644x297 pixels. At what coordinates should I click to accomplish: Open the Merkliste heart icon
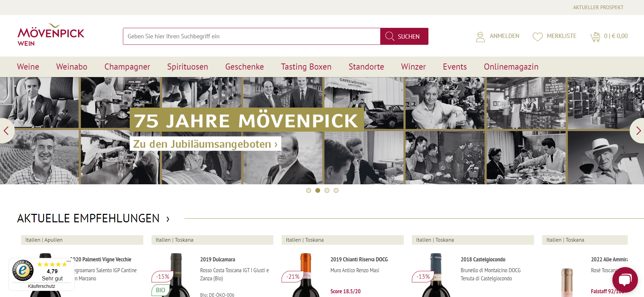coord(537,37)
